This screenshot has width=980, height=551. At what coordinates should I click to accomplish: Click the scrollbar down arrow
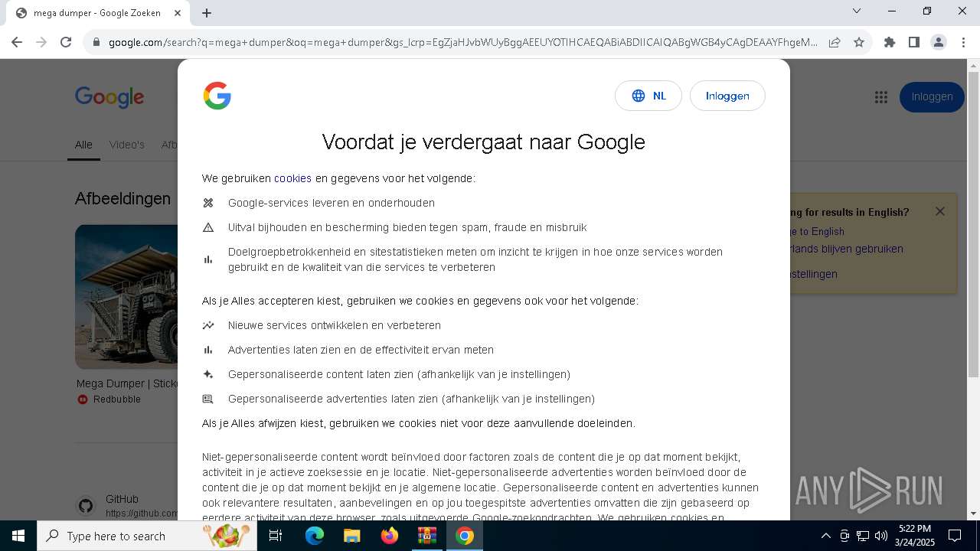click(973, 514)
